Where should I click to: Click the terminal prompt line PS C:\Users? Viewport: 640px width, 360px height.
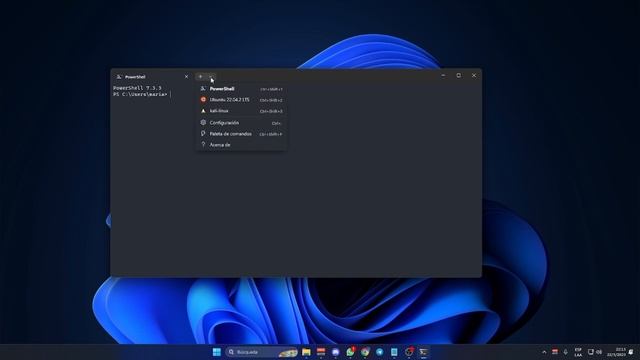click(140, 94)
